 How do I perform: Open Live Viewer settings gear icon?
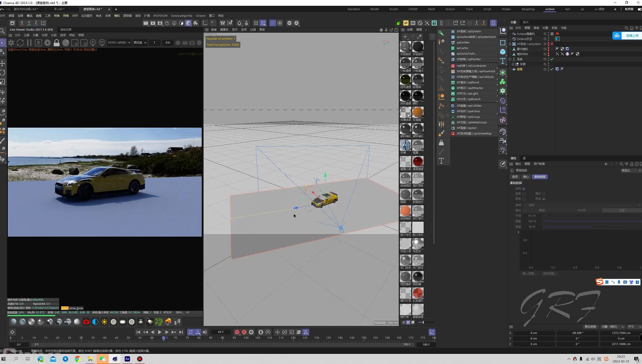click(47, 43)
